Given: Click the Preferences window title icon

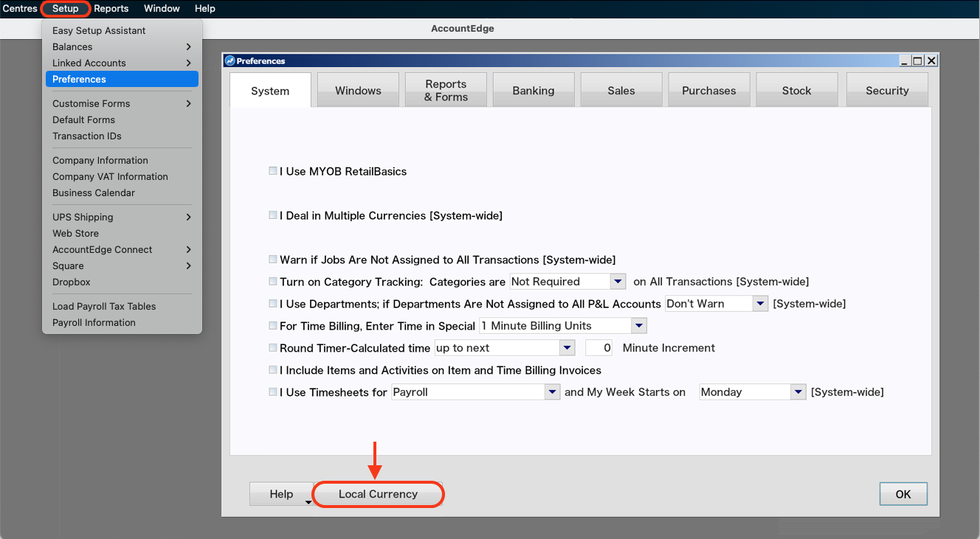Looking at the screenshot, I should click(230, 61).
